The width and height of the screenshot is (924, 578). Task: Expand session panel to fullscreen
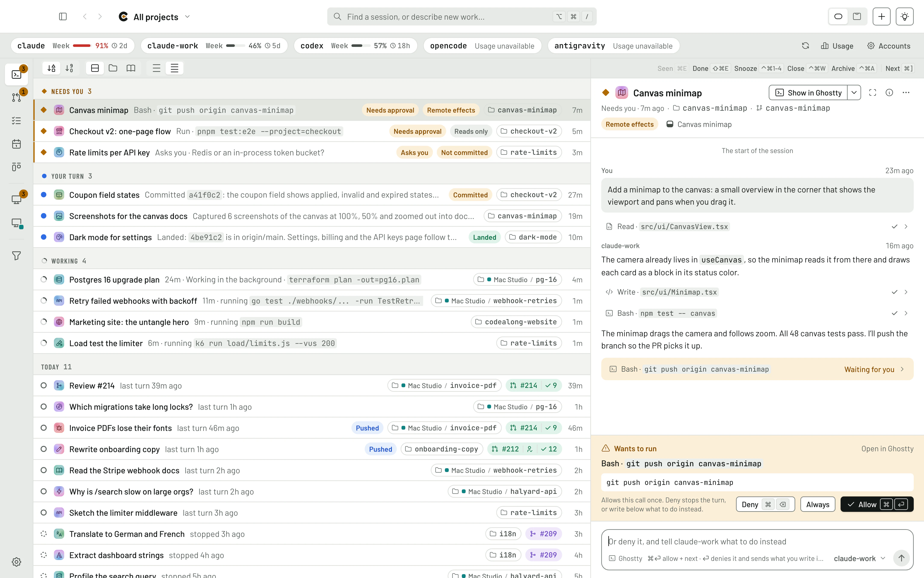(872, 93)
